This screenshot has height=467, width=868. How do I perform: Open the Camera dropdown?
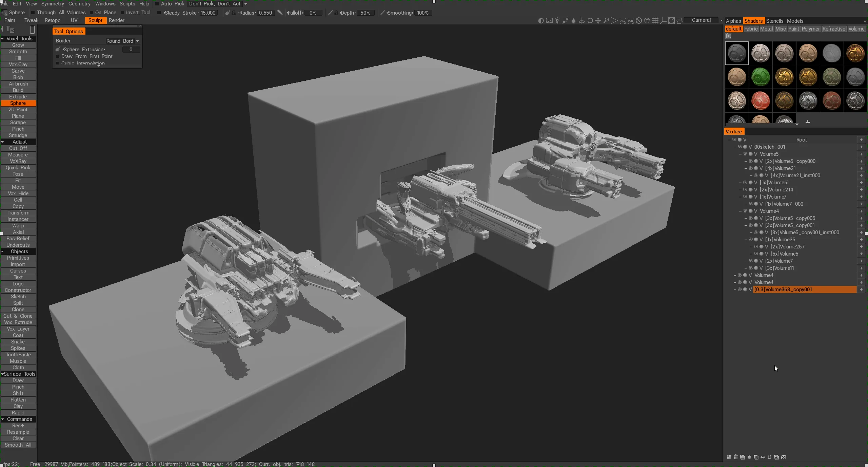click(x=701, y=20)
